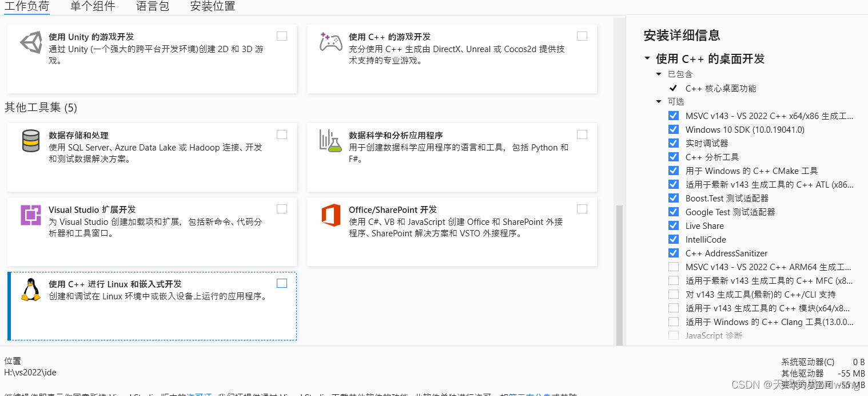The height and width of the screenshot is (396, 868).
Task: Uncheck the Live Share component
Action: [674, 225]
